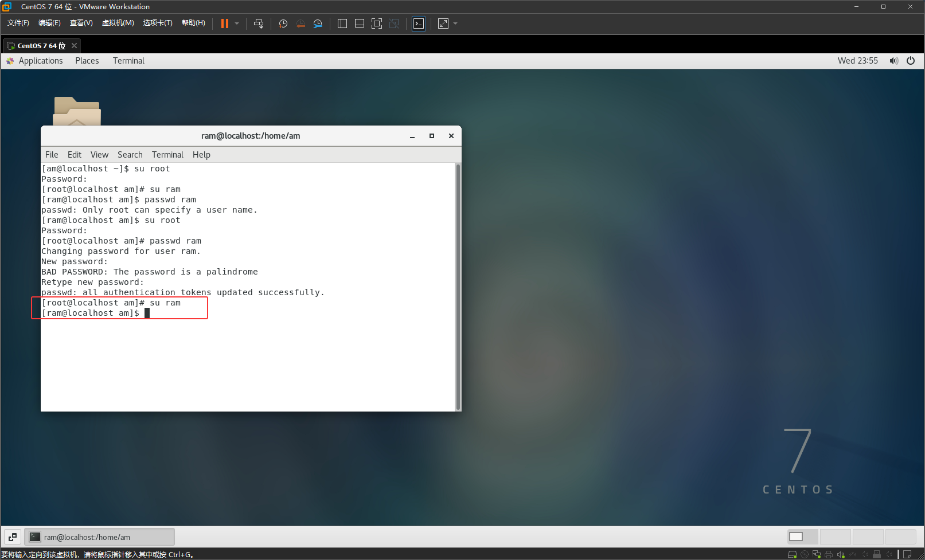Click the 'passwd: all authentication tokens updated successfully.' line

point(183,292)
